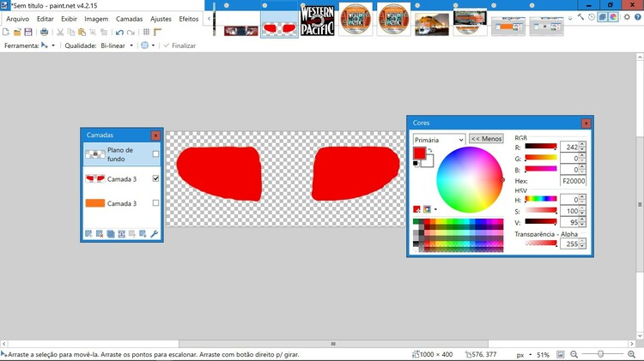Click the duplicate layer icon
The height and width of the screenshot is (361, 644).
(110, 233)
